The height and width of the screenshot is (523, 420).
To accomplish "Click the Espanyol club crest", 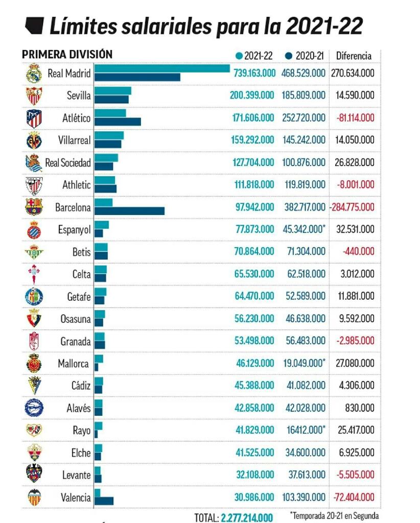I will pyautogui.click(x=34, y=229).
